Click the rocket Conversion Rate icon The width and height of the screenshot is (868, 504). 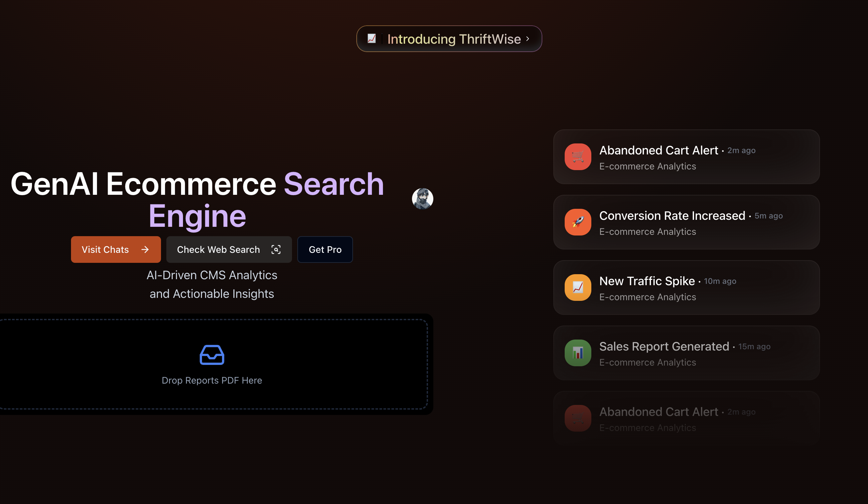pos(578,222)
